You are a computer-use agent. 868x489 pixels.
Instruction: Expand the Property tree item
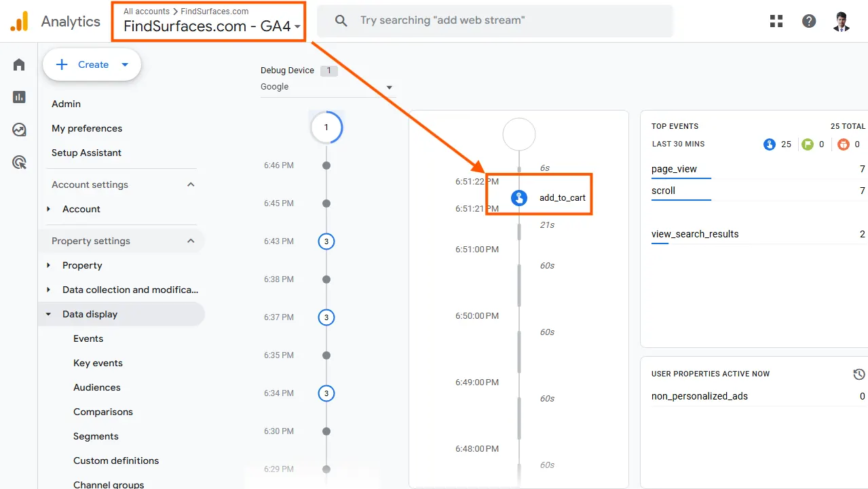point(48,265)
